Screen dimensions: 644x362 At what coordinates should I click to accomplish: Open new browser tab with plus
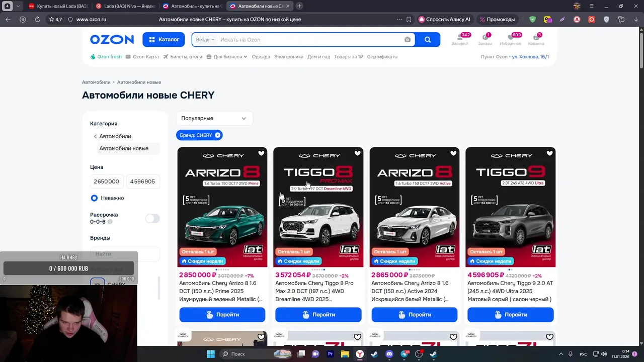[299, 6]
